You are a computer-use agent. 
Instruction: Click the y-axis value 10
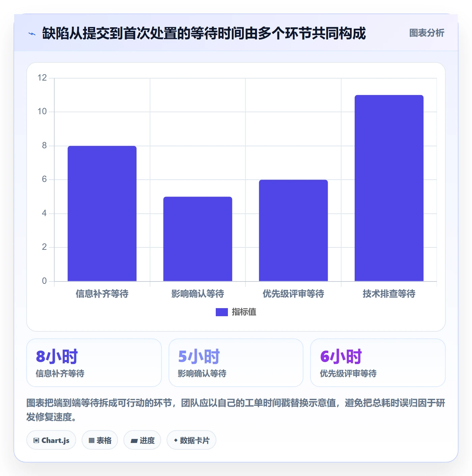[x=42, y=112]
